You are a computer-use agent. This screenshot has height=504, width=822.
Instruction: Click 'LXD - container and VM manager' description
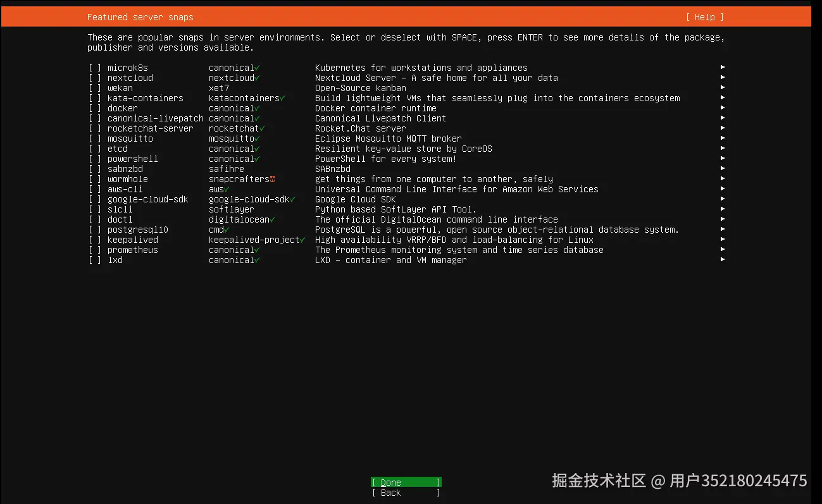pyautogui.click(x=391, y=260)
